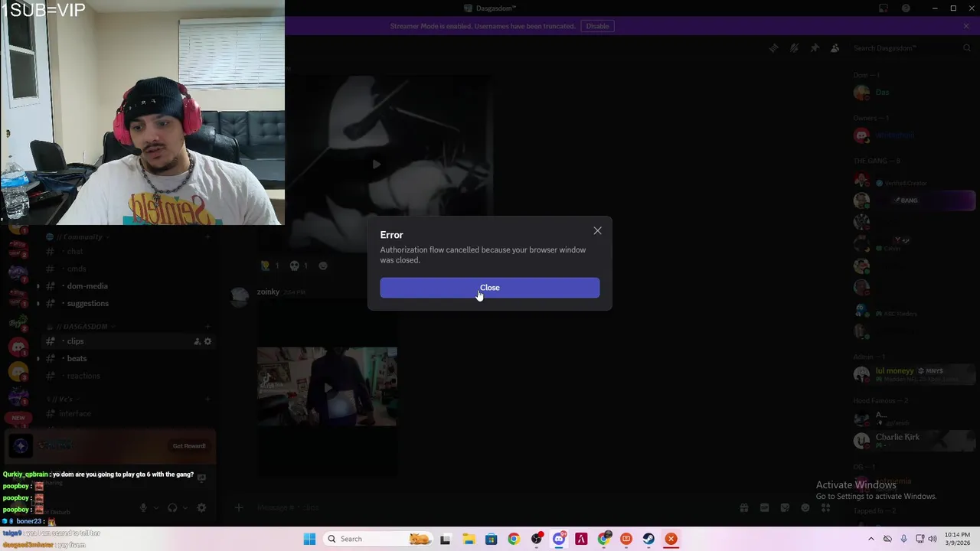Toggle the microphone mute button
This screenshot has width=980, height=551.
[x=143, y=507]
